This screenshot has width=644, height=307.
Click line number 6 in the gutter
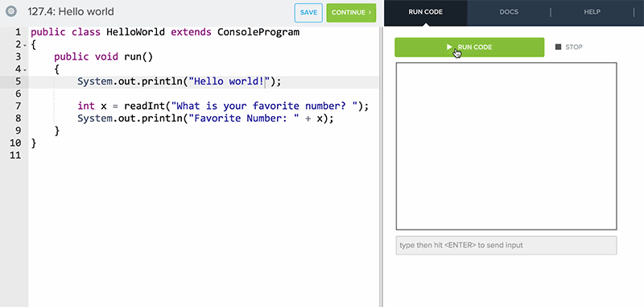pos(18,93)
